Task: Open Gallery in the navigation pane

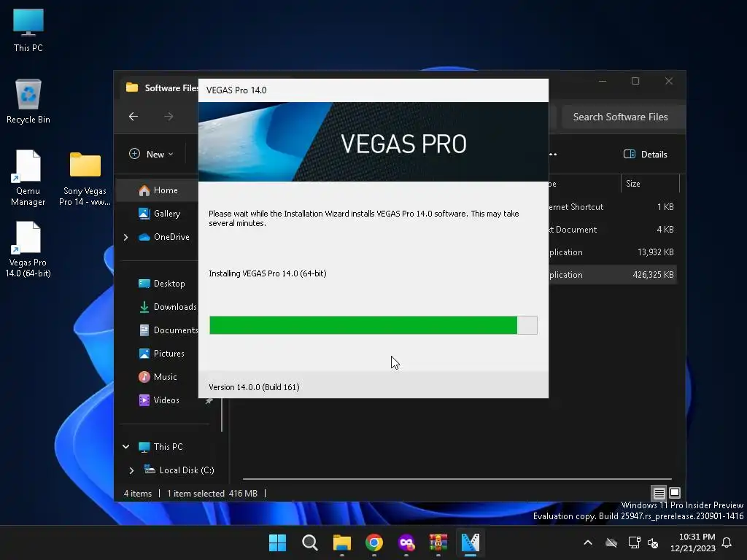Action: (x=160, y=214)
